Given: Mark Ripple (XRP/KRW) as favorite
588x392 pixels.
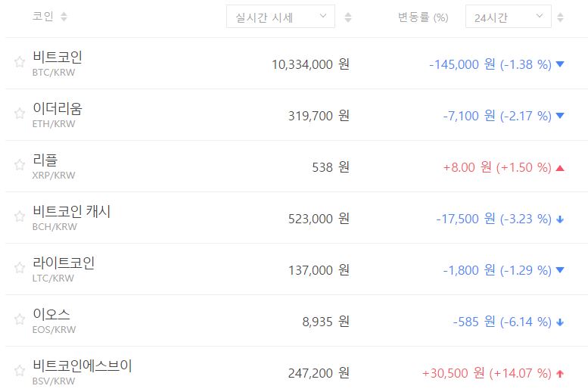Looking at the screenshot, I should point(20,166).
